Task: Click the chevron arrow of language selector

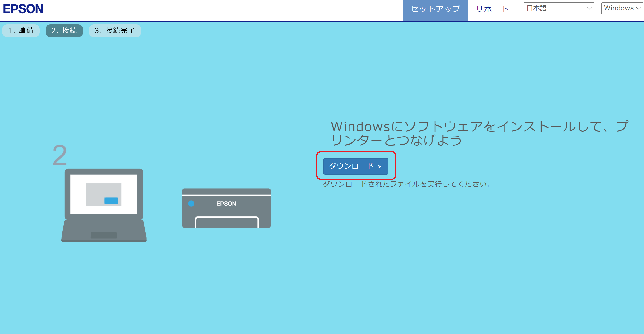Action: [x=589, y=8]
